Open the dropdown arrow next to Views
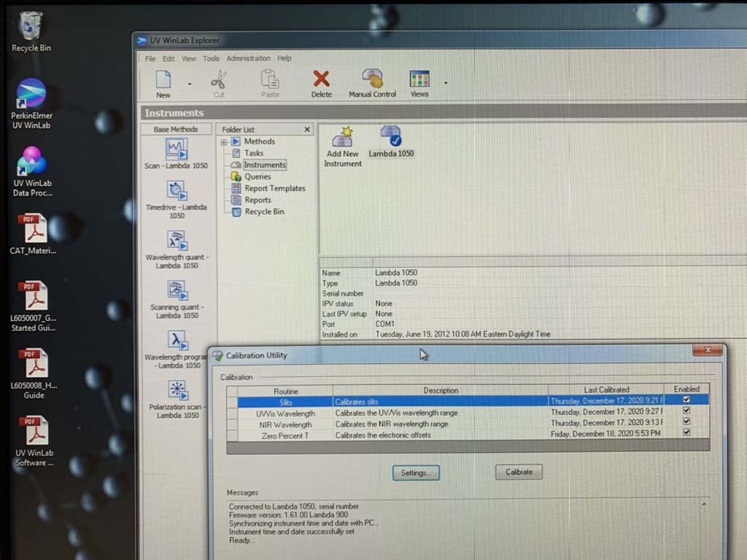Image resolution: width=747 pixels, height=560 pixels. tap(446, 83)
